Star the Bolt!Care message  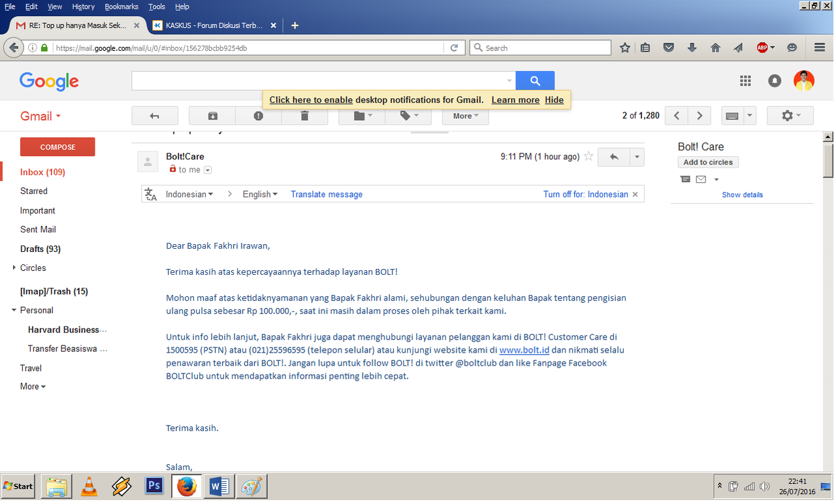click(x=588, y=156)
